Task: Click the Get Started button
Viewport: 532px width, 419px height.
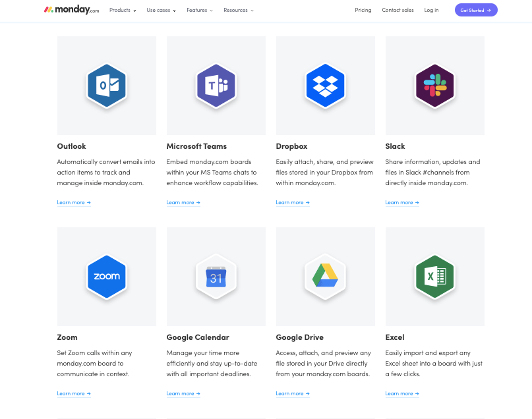Action: 476,10
